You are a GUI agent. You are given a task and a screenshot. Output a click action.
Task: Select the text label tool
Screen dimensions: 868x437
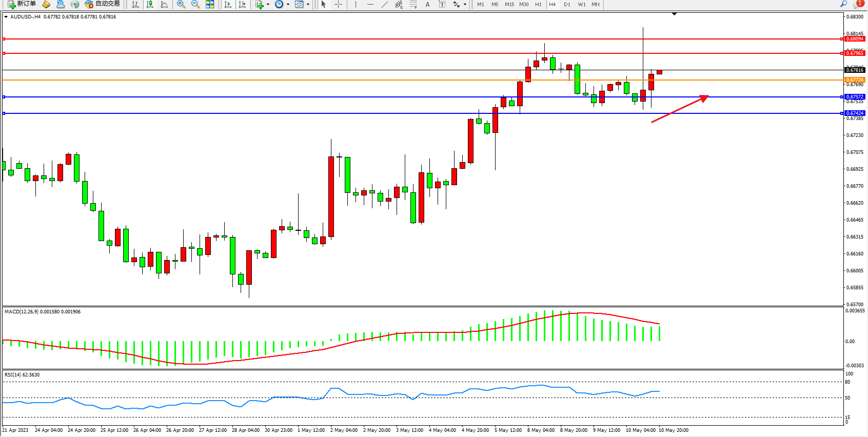tap(442, 4)
